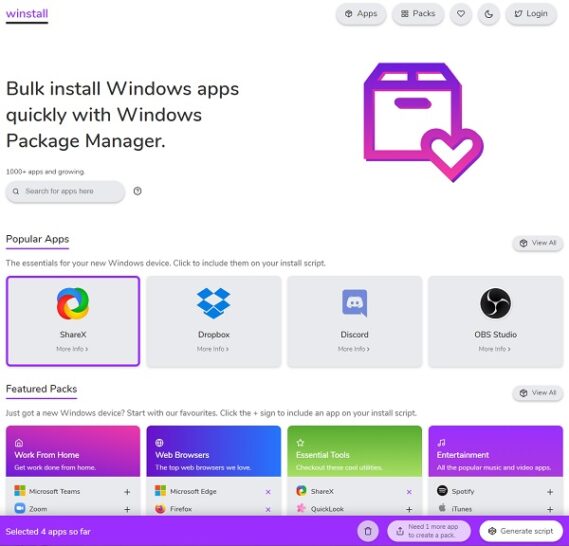
Task: Add Zoom to the install script
Action: pyautogui.click(x=127, y=509)
